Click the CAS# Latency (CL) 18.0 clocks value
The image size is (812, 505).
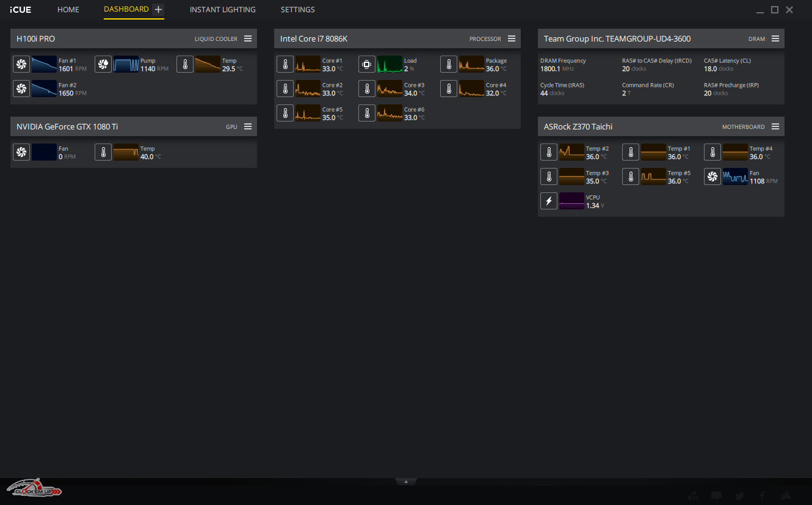(719, 69)
